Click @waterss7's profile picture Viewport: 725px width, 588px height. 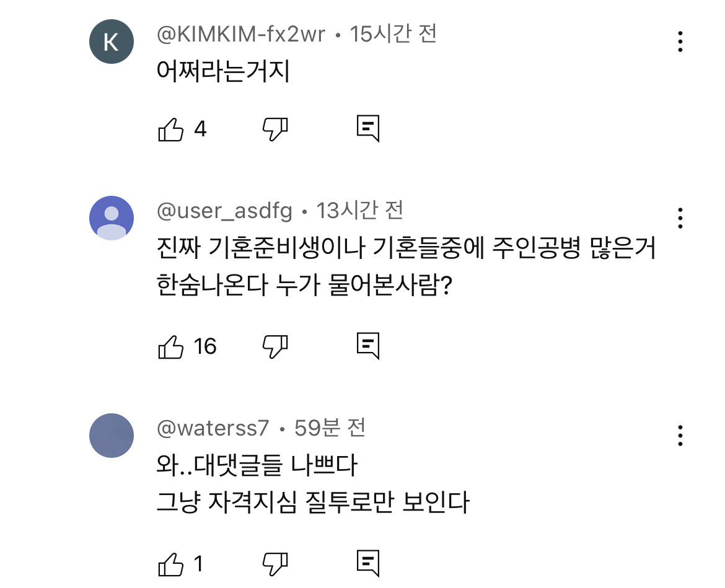tap(112, 436)
